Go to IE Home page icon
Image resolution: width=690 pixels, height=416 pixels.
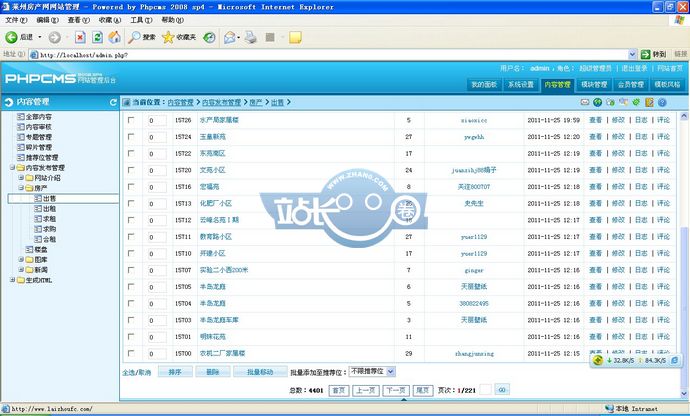[x=114, y=37]
